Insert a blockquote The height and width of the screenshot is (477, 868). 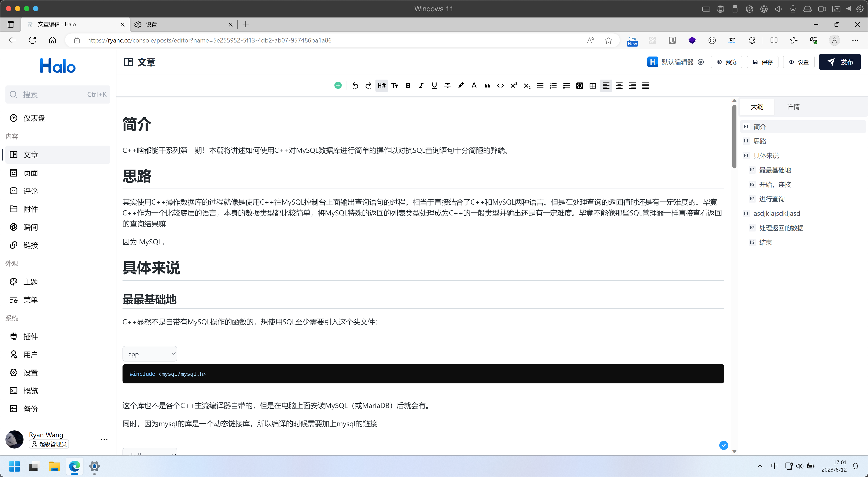[x=487, y=86]
